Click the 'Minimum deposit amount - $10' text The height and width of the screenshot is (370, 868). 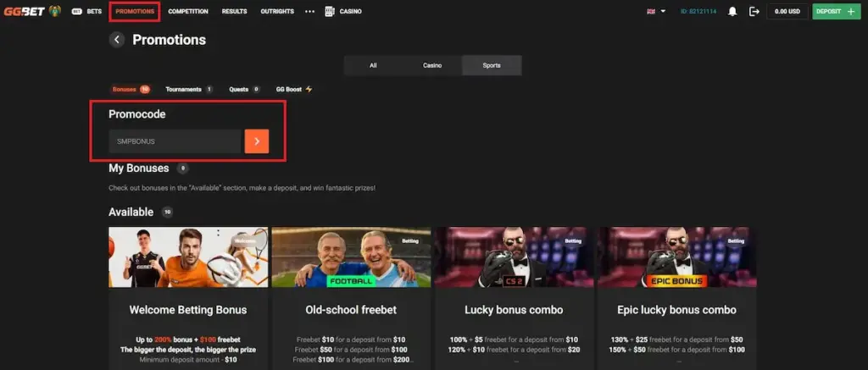pos(188,360)
